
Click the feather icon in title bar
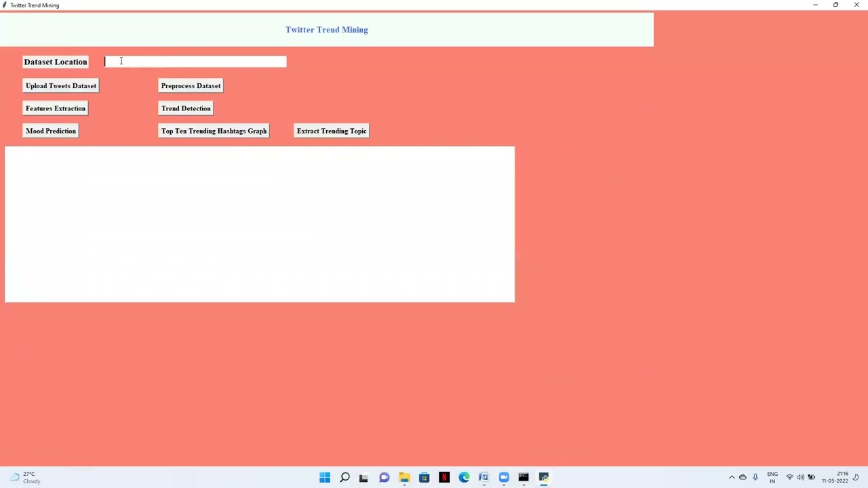[x=5, y=5]
